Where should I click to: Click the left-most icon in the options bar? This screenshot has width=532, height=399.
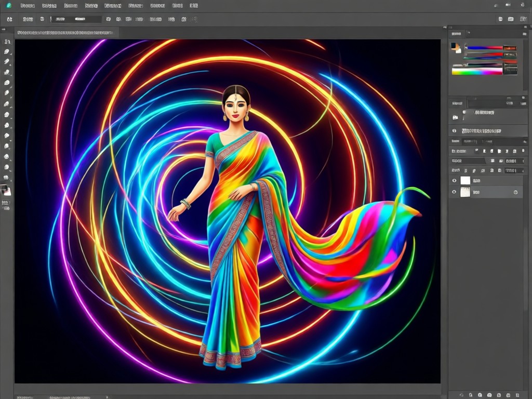[x=9, y=19]
